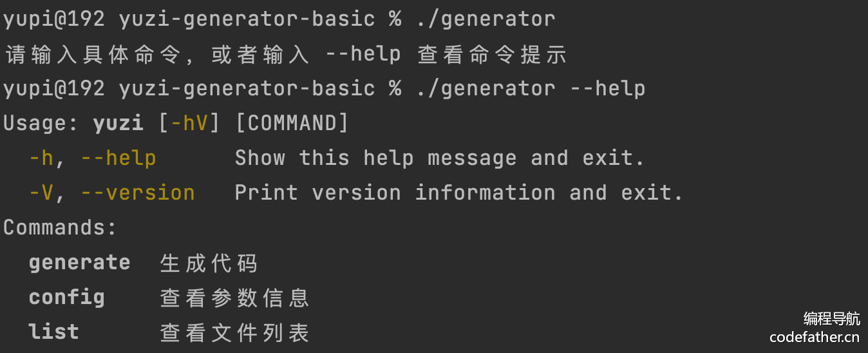
Task: Click the 生成代码 description text
Action: pyautogui.click(x=209, y=263)
